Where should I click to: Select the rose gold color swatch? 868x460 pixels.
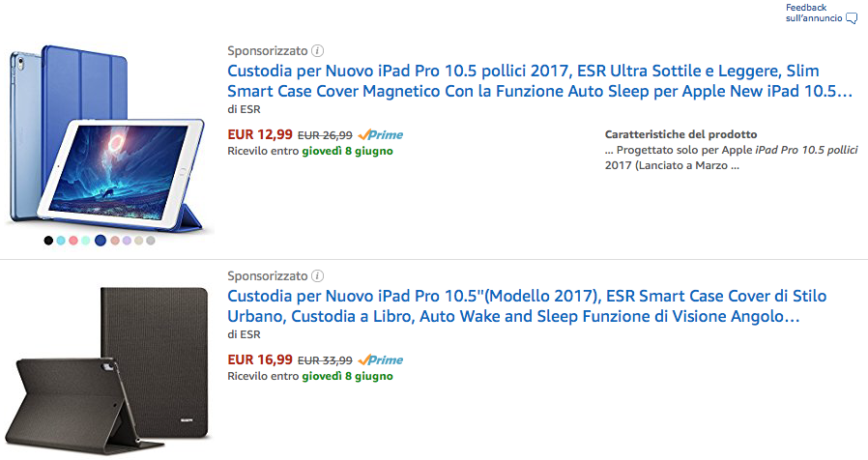(x=114, y=241)
